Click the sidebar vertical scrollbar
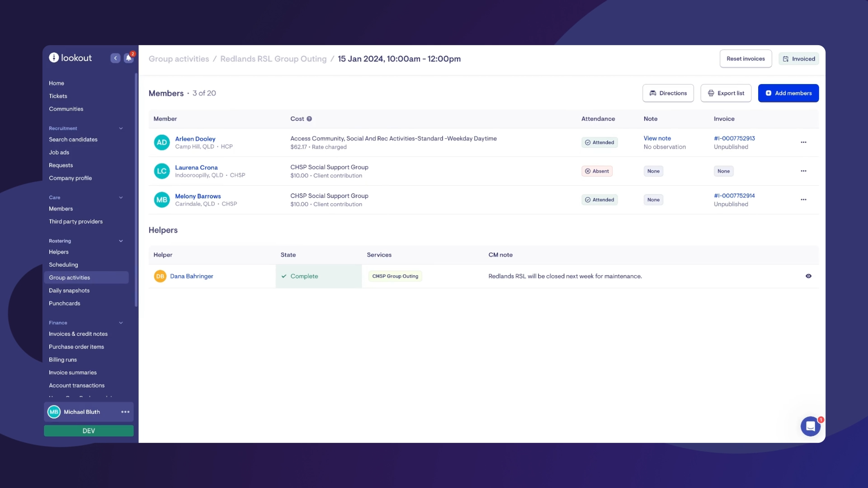This screenshot has width=868, height=488. click(136, 190)
